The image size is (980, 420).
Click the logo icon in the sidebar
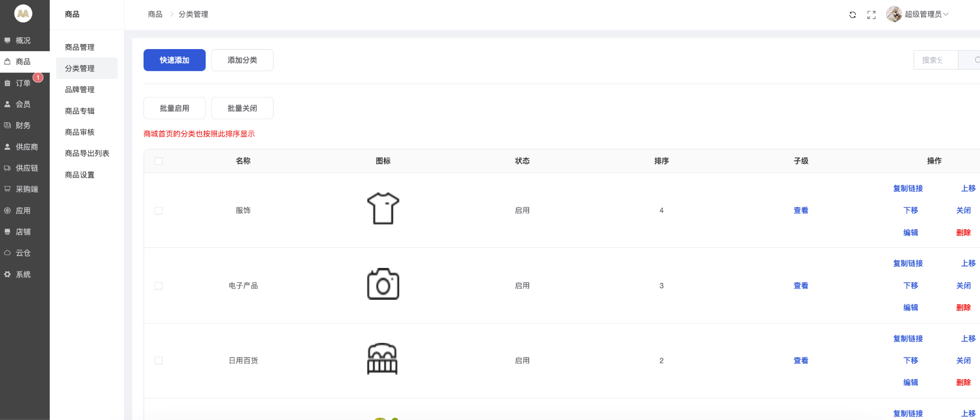coord(23,13)
